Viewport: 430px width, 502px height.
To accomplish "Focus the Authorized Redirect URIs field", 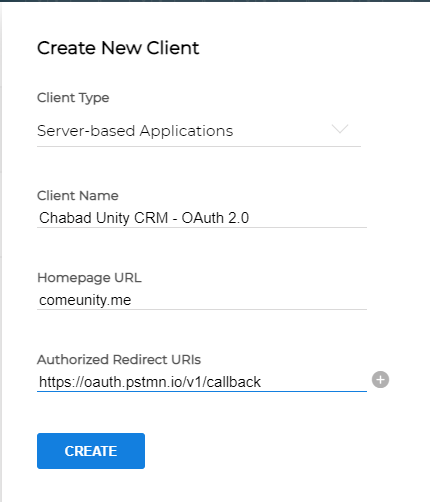I will pos(202,382).
